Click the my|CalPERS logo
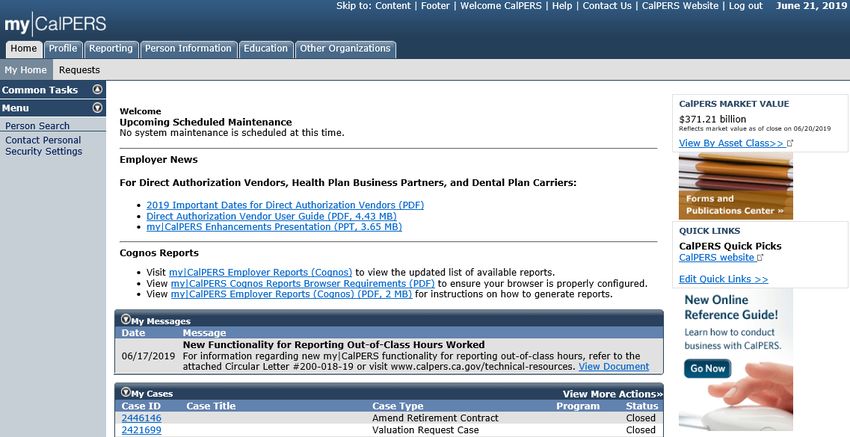850x437 pixels. [55, 24]
